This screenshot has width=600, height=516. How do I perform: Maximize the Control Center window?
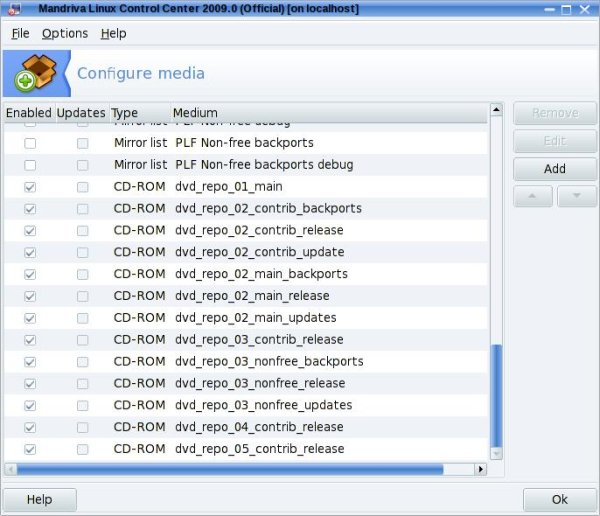coord(566,9)
